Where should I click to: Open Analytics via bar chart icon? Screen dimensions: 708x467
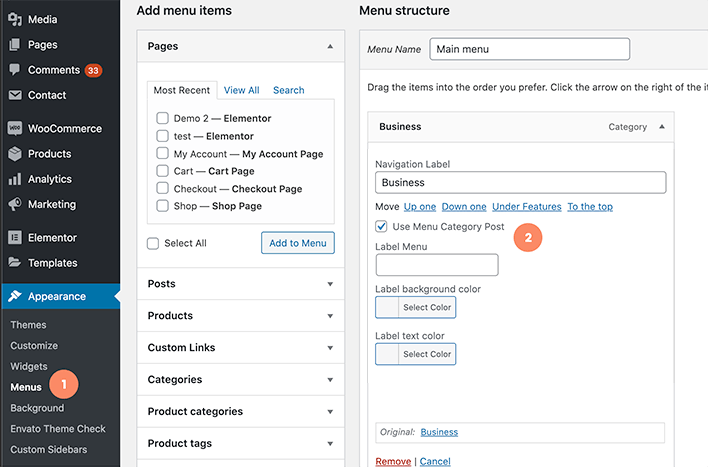[x=15, y=179]
